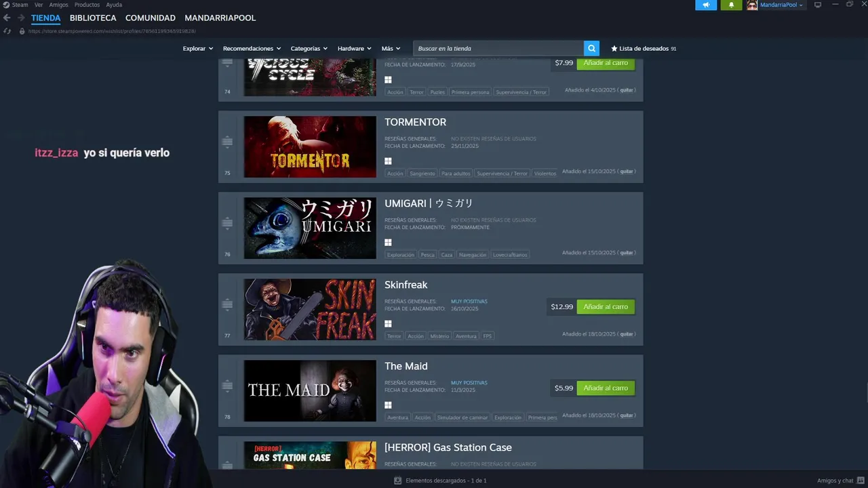Click the Steam forward navigation arrow
This screenshot has height=488, width=868.
click(x=21, y=18)
